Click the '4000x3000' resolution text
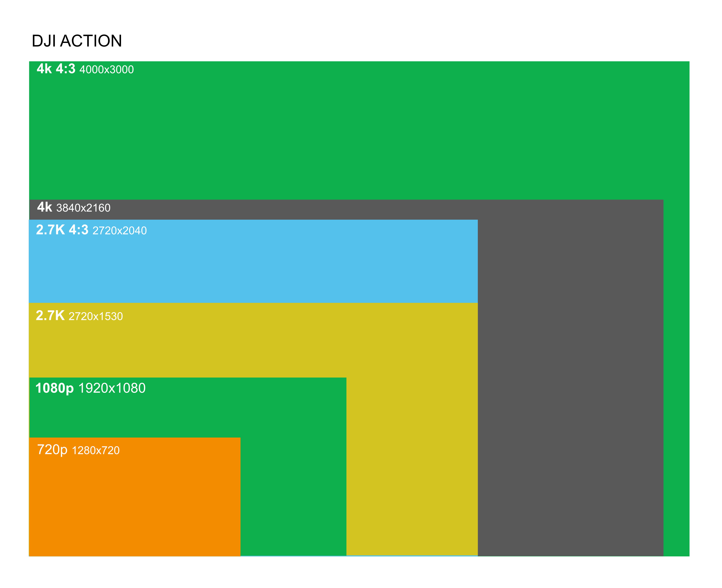 (106, 70)
